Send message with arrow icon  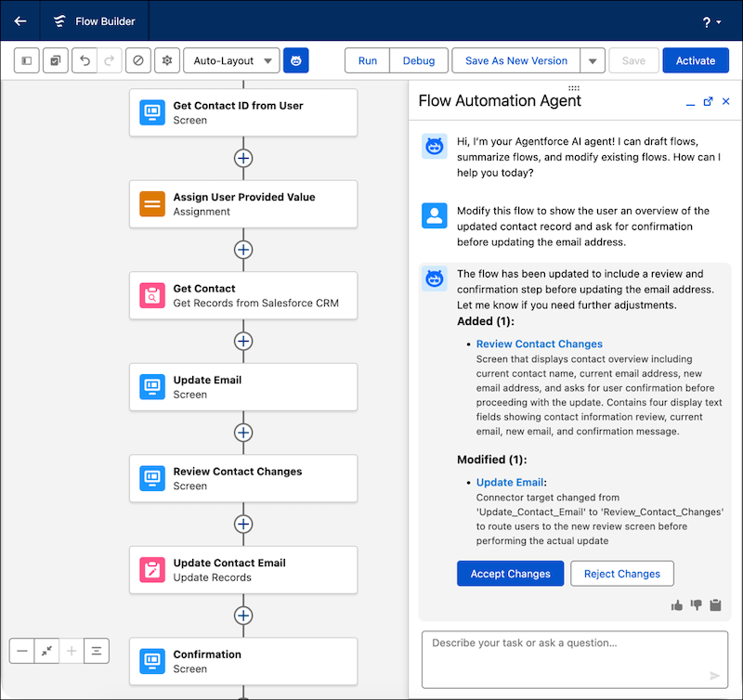pyautogui.click(x=714, y=676)
